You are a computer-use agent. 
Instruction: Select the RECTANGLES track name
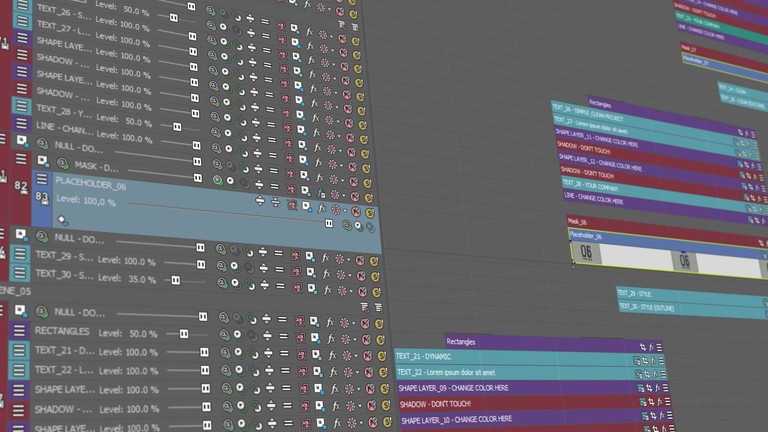[x=61, y=332]
